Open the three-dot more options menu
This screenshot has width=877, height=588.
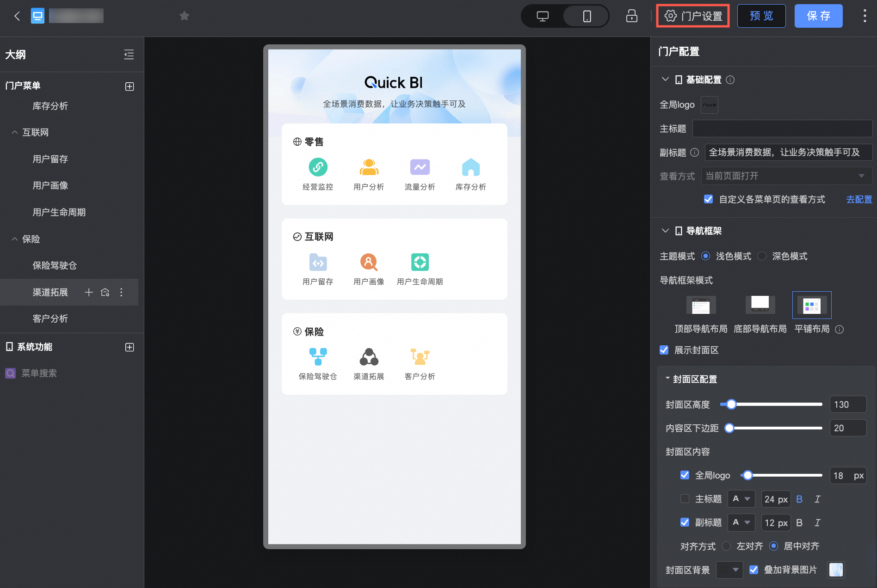coord(864,16)
